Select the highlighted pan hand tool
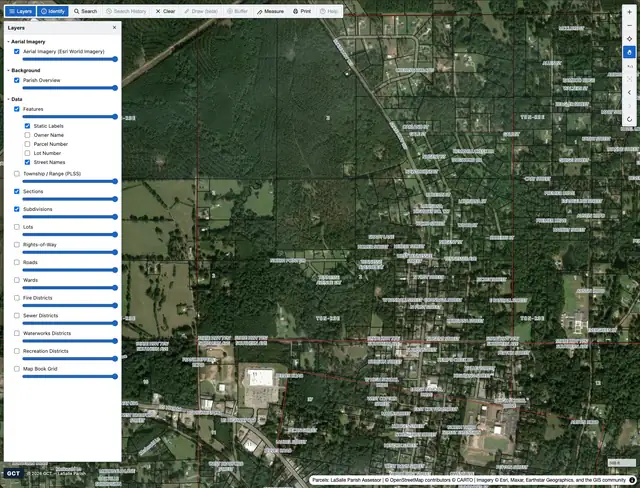640x488 pixels. point(629,52)
